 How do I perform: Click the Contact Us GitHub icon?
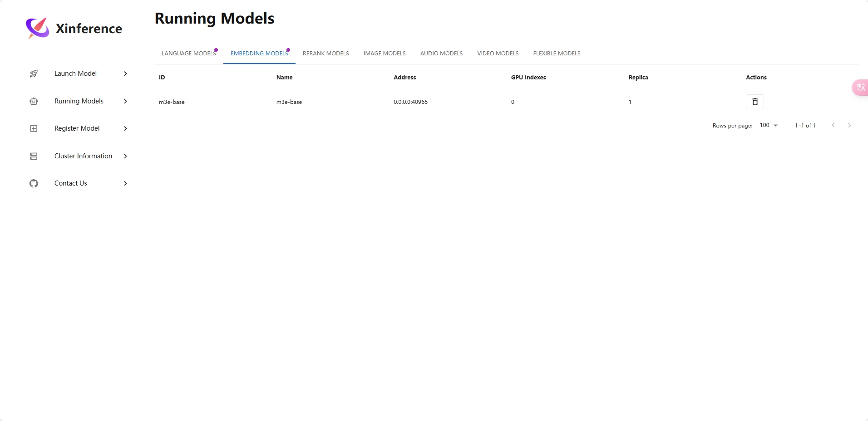pos(34,183)
